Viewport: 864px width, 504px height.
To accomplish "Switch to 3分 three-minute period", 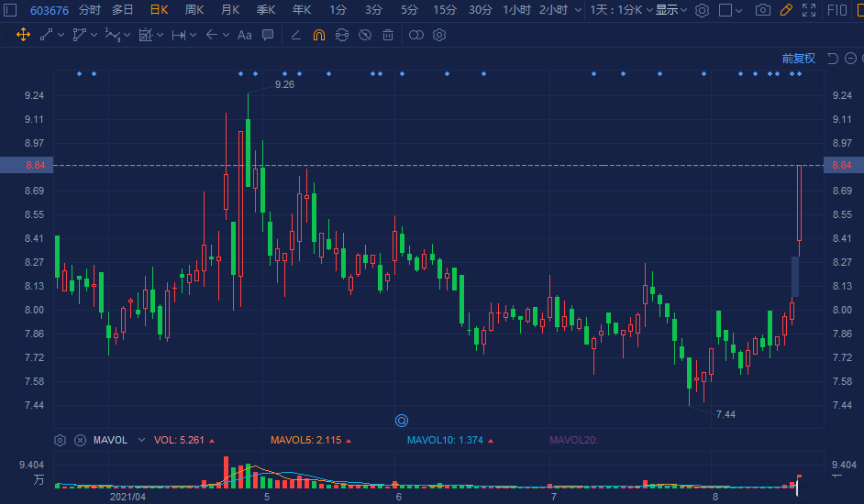I will pos(373,10).
